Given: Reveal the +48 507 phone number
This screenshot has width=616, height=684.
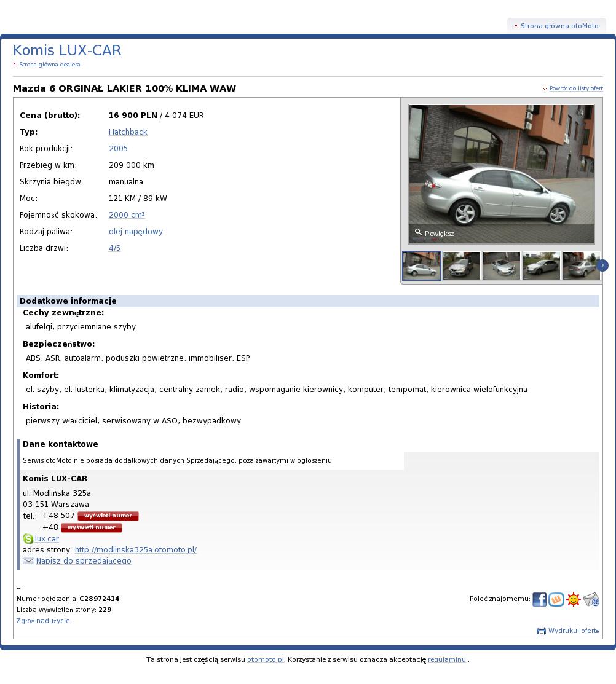Looking at the screenshot, I should pyautogui.click(x=108, y=516).
